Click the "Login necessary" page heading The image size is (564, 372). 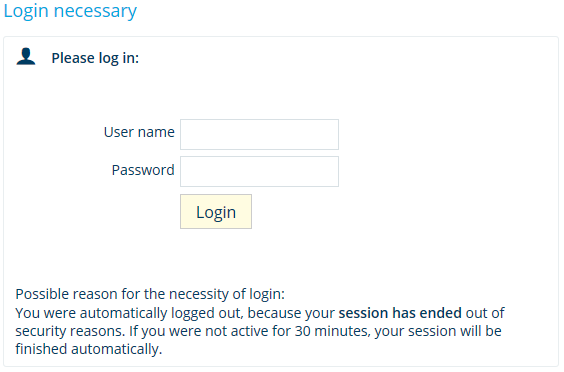pyautogui.click(x=70, y=11)
